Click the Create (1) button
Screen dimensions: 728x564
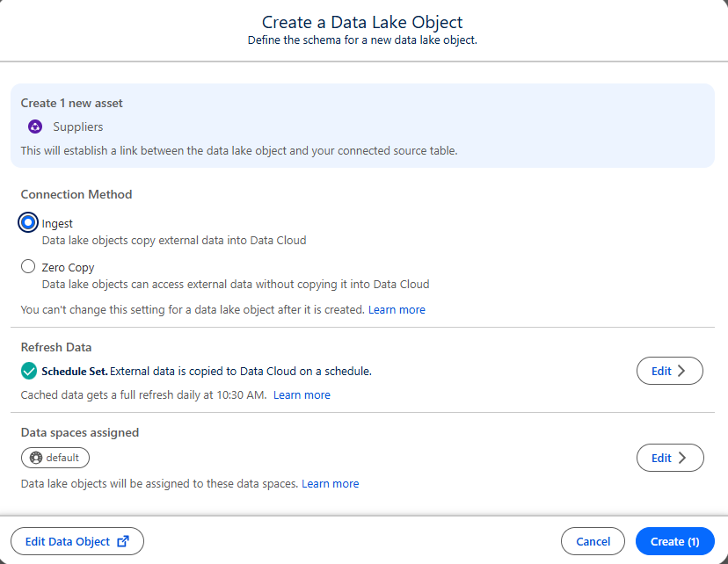(x=674, y=541)
